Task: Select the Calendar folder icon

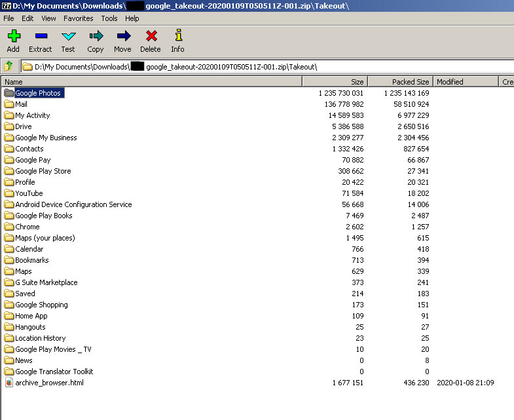Action: (x=9, y=249)
